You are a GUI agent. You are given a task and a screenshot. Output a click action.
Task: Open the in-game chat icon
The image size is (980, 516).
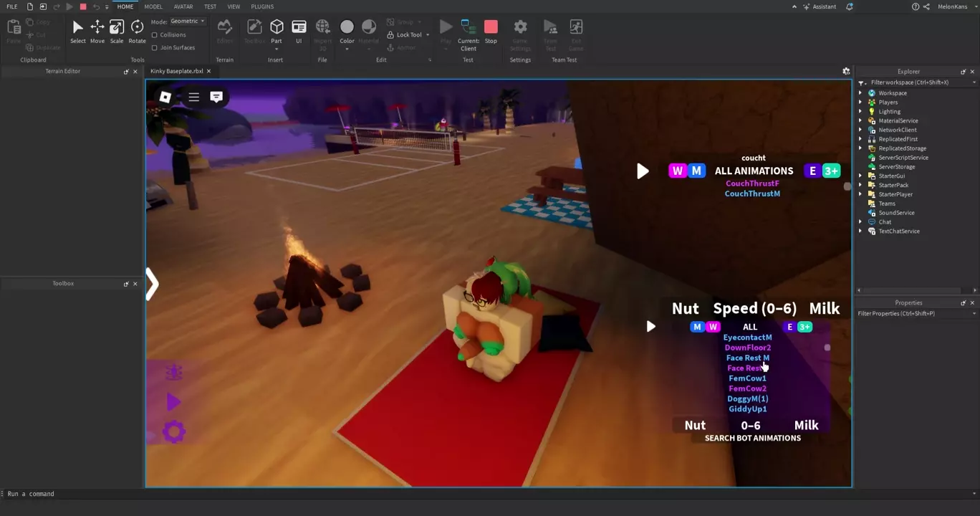pyautogui.click(x=216, y=97)
